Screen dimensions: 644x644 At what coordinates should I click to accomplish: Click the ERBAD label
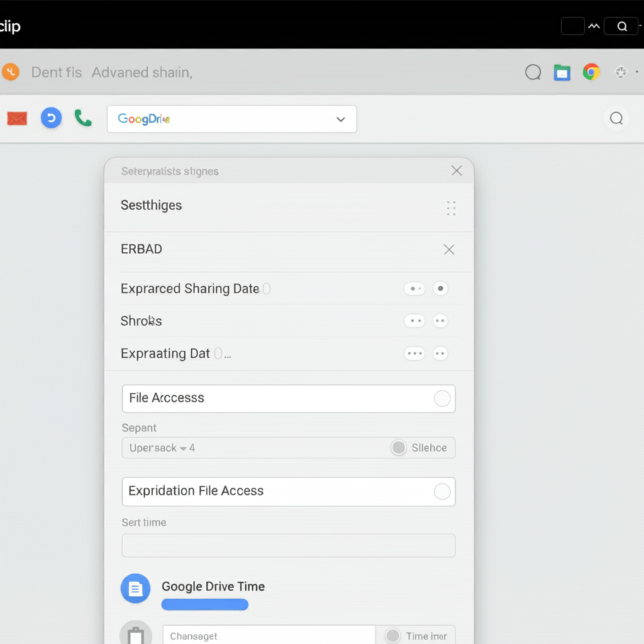(142, 249)
